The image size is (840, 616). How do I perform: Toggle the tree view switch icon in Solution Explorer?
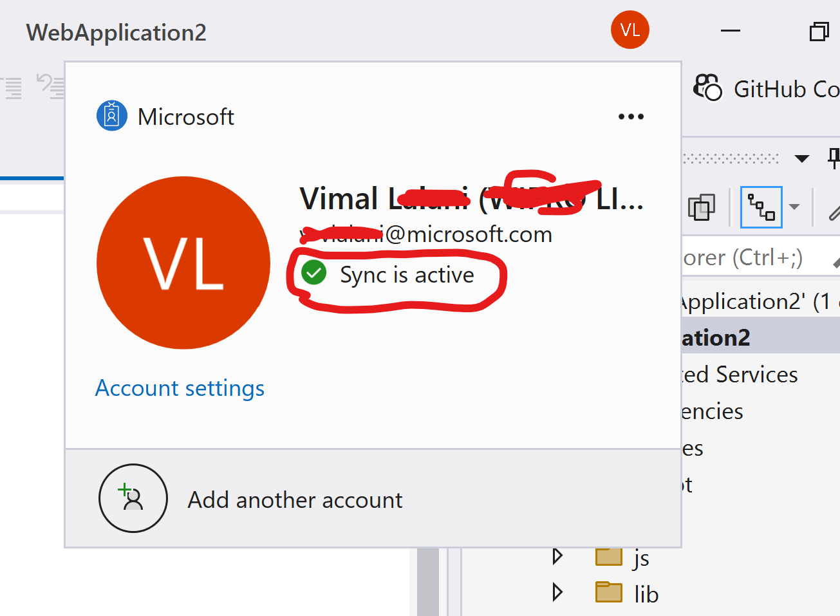coord(761,207)
